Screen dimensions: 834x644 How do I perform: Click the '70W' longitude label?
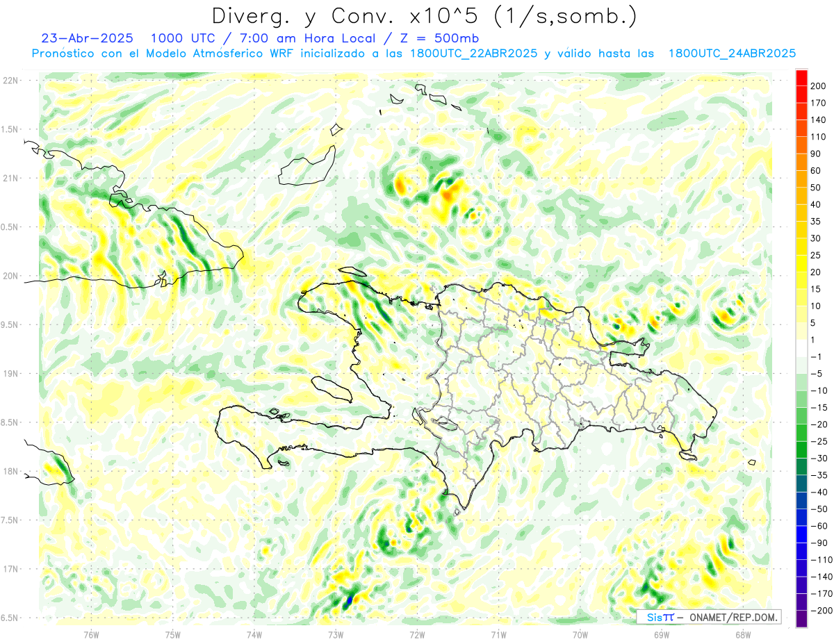click(580, 634)
